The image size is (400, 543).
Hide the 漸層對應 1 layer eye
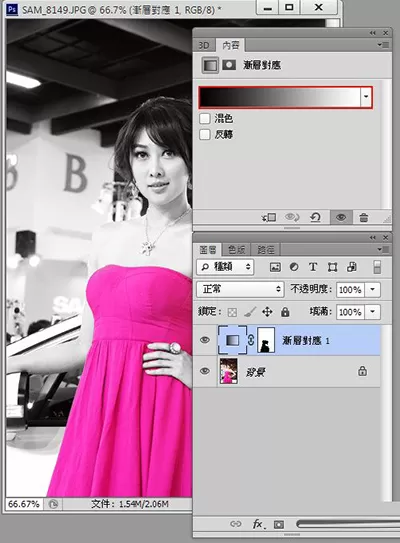coord(205,340)
